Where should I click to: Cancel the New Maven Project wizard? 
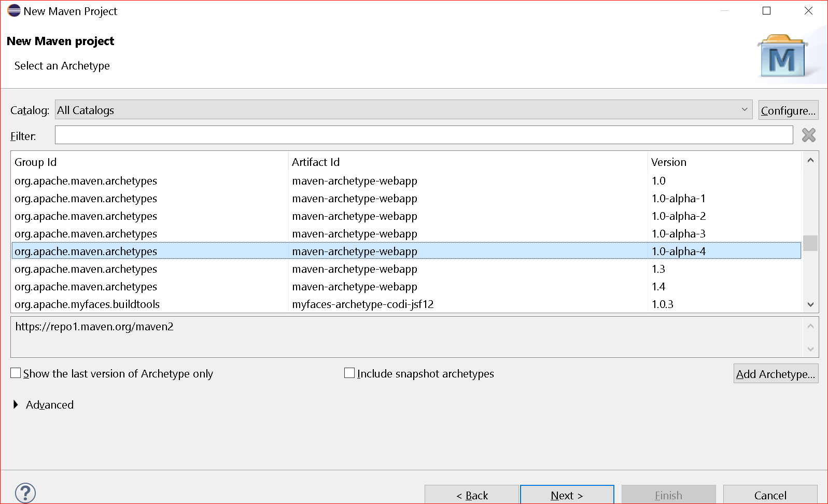[x=770, y=495]
